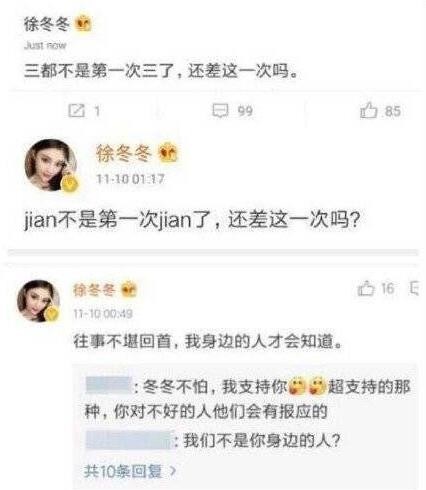
Task: Like the first post with thumbs-up showing 85
Action: tap(368, 110)
